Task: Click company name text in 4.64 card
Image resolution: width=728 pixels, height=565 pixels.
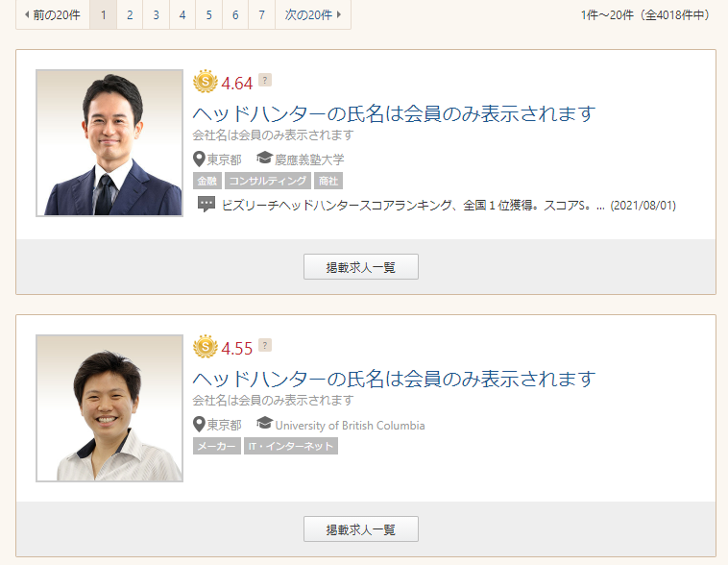Action: tap(273, 135)
